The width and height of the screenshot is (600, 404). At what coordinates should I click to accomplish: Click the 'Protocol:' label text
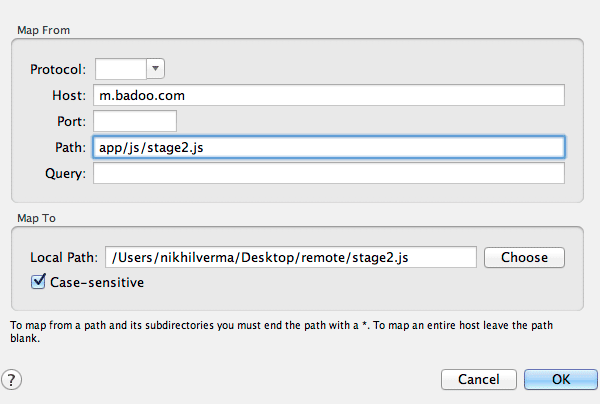[x=59, y=69]
